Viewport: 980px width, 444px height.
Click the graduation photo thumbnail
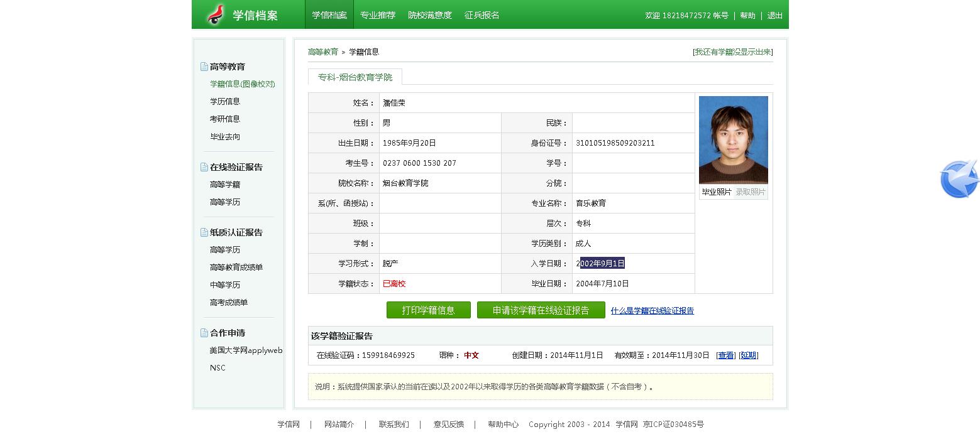733,139
